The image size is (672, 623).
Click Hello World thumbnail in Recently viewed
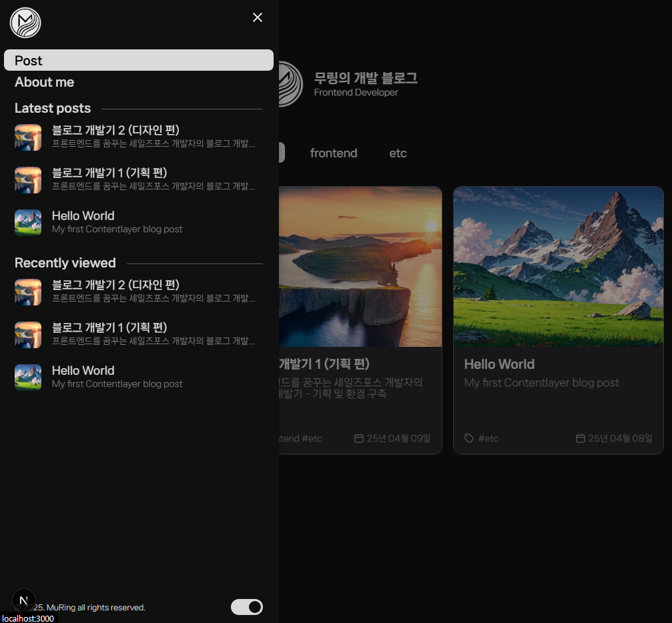(x=28, y=377)
